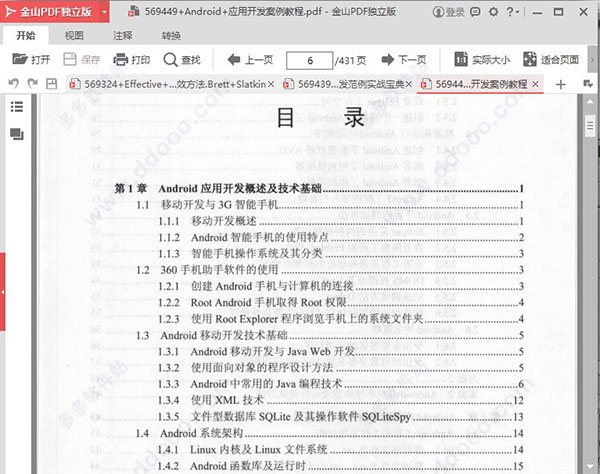Click the scrollbar up arrow
600x474 pixels.
590,102
